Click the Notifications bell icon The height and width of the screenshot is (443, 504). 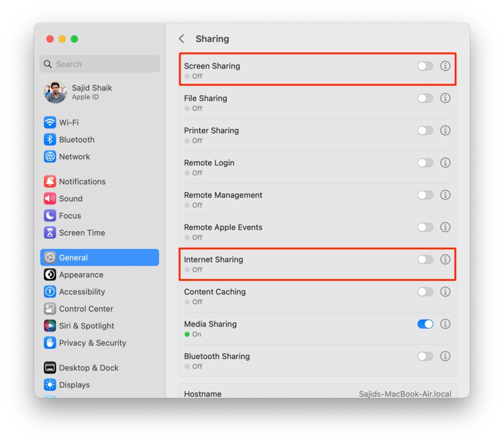click(50, 181)
